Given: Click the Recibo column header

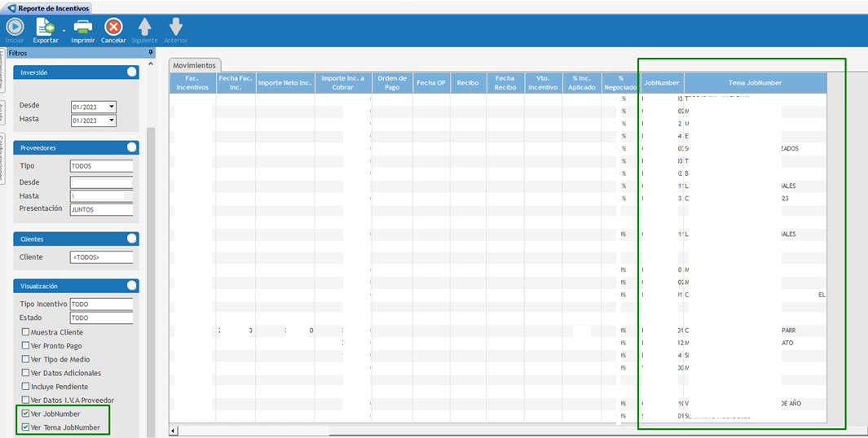Looking at the screenshot, I should pyautogui.click(x=468, y=83).
